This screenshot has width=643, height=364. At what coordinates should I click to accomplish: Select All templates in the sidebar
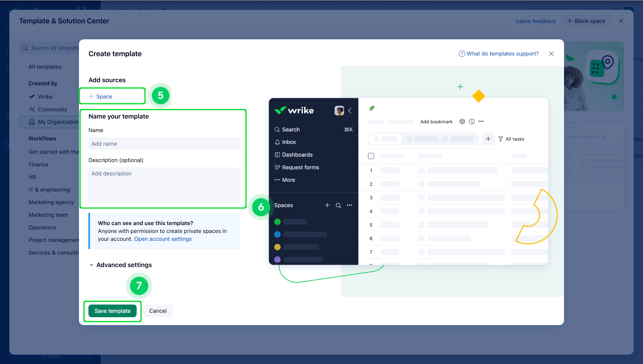click(45, 67)
